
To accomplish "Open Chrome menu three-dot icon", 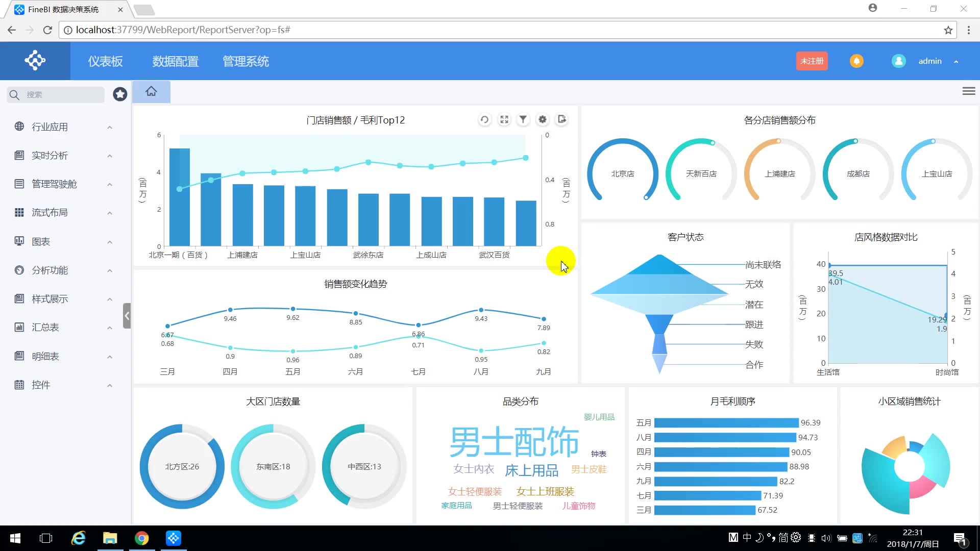I will (x=969, y=30).
